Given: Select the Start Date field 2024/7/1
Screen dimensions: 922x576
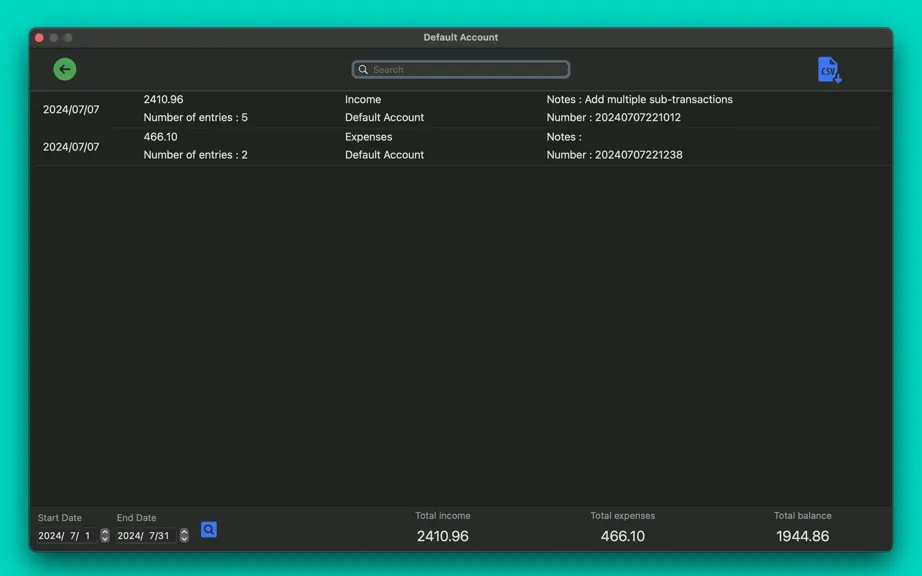Looking at the screenshot, I should pyautogui.click(x=67, y=535).
